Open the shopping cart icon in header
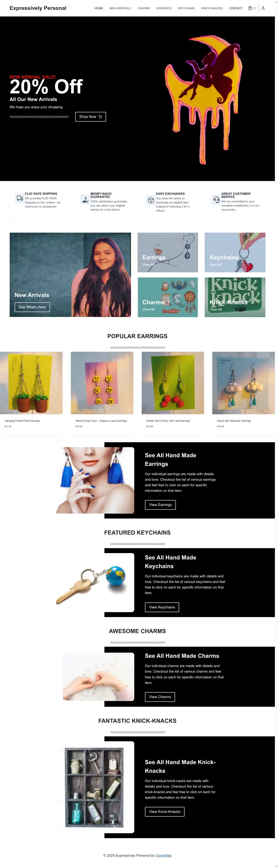This screenshot has height=868, width=278. point(250,8)
